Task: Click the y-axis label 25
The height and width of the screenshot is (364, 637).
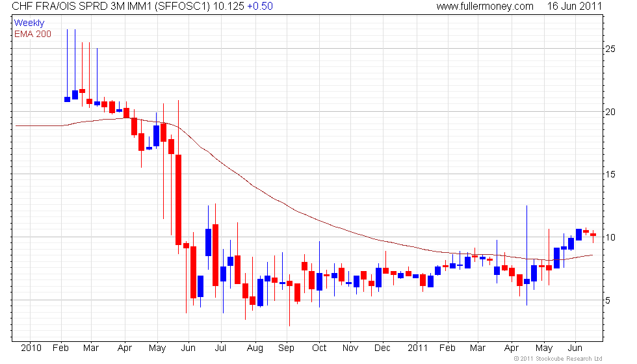Action: (x=610, y=49)
